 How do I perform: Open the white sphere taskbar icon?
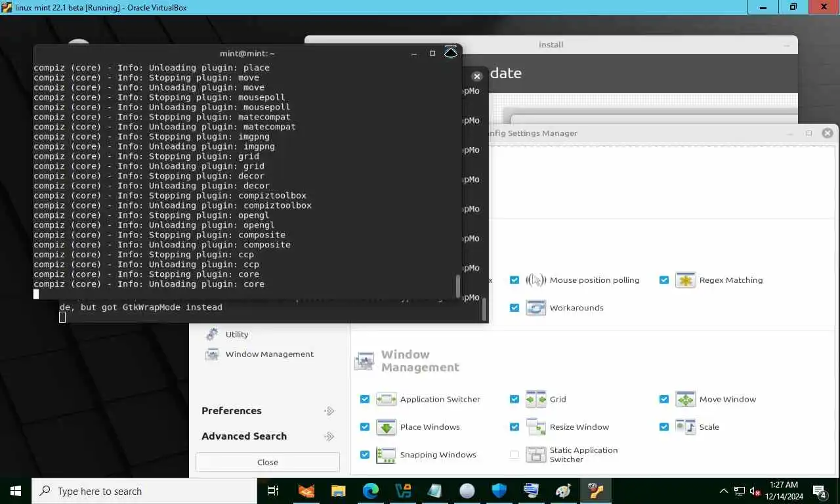(x=467, y=491)
